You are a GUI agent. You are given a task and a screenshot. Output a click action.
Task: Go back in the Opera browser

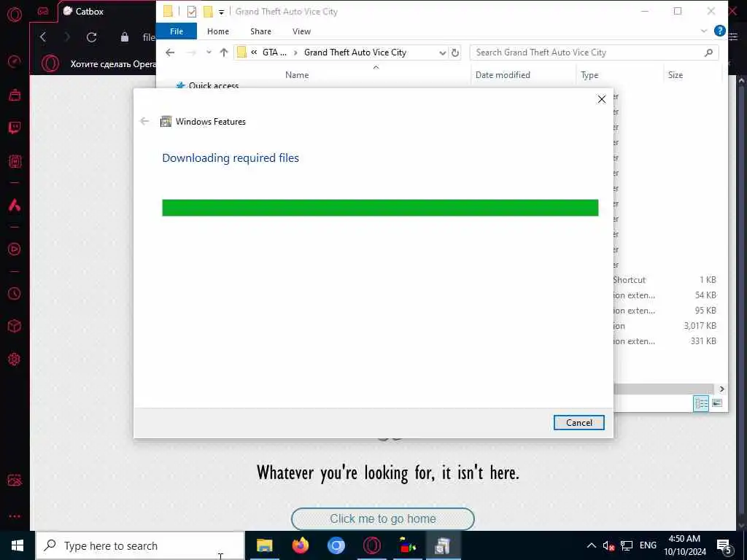coord(43,37)
